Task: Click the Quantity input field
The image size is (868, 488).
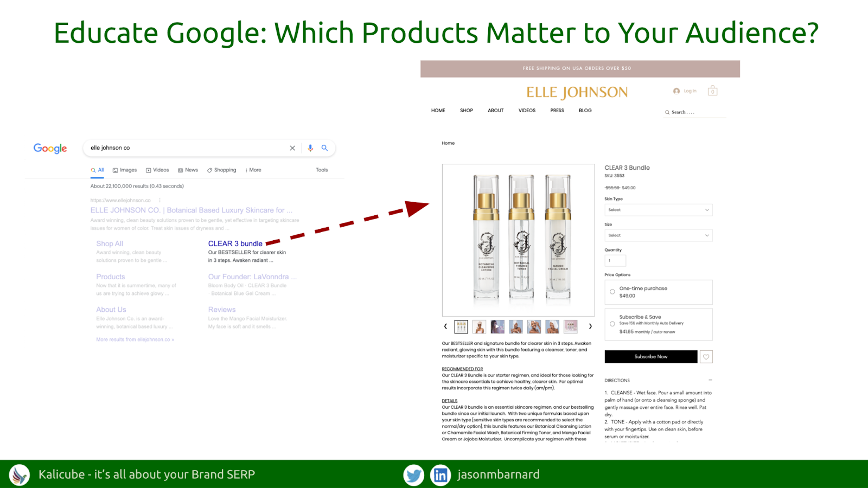Action: pyautogui.click(x=615, y=261)
